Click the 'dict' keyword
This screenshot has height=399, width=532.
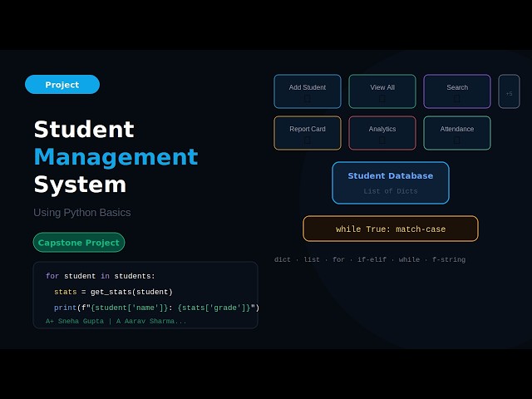[283, 259]
